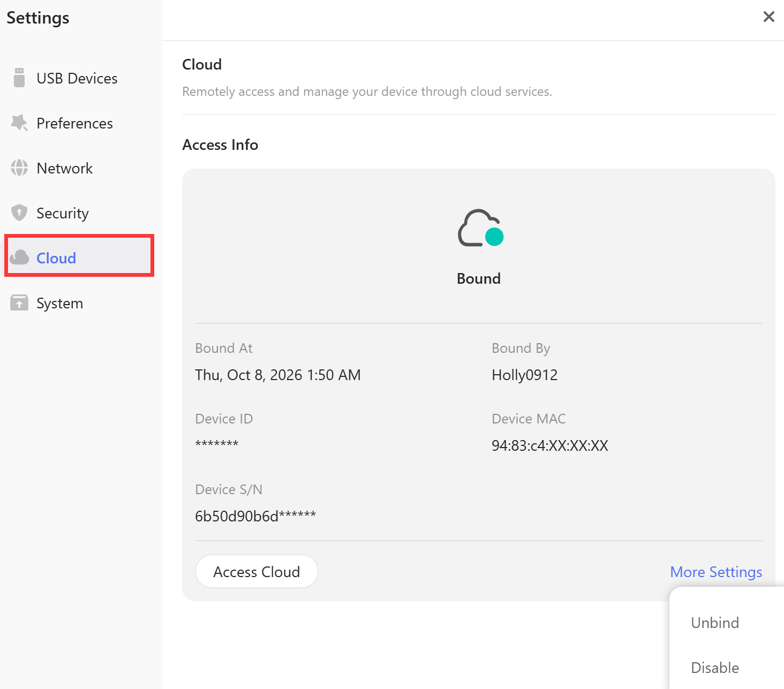Click the USB Devices drive icon
Viewport: 784px width, 689px height.
pyautogui.click(x=19, y=78)
